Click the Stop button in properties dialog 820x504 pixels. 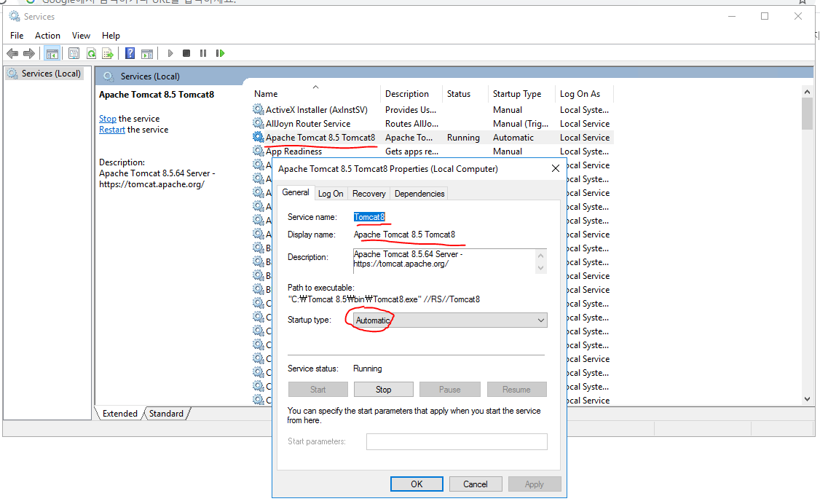coord(383,390)
